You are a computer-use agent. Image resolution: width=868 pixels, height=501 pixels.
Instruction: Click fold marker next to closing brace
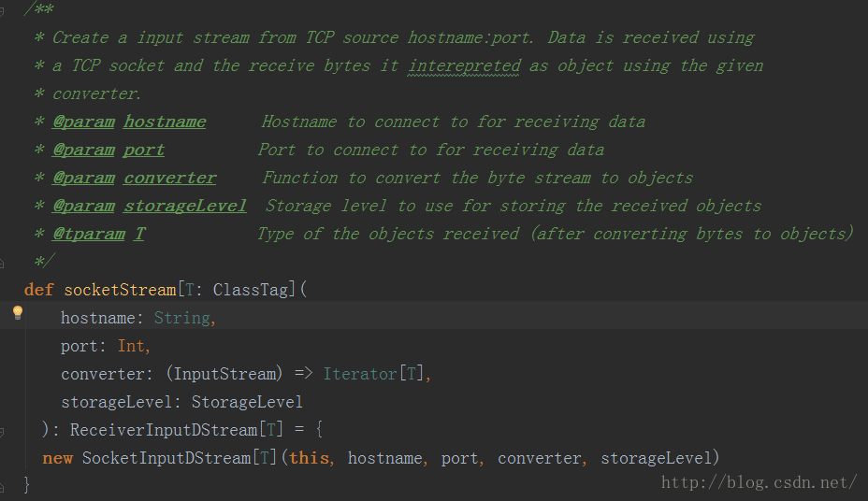tap(2, 487)
